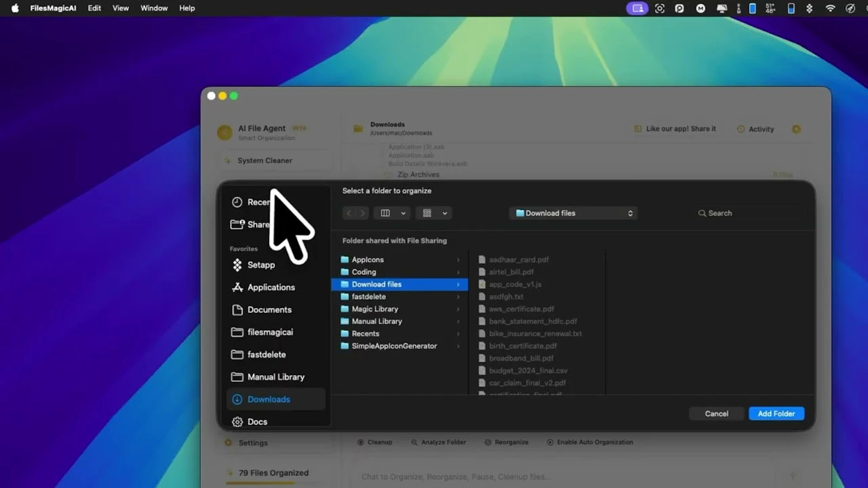
Task: Go forward with the right chevron
Action: (x=362, y=213)
